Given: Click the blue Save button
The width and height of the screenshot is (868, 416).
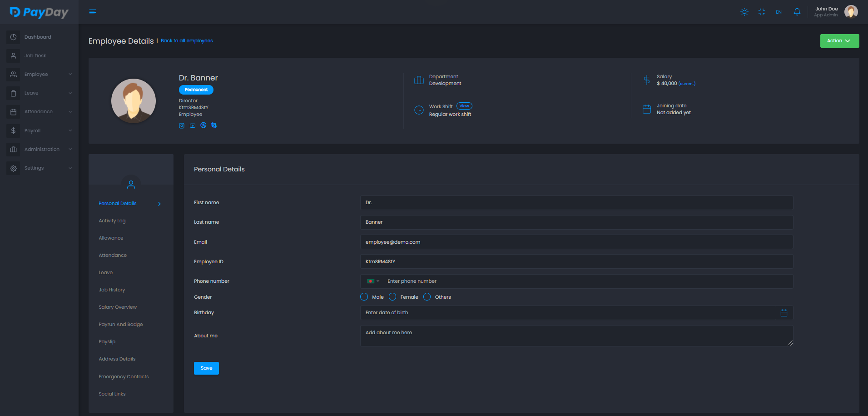Looking at the screenshot, I should (x=206, y=368).
